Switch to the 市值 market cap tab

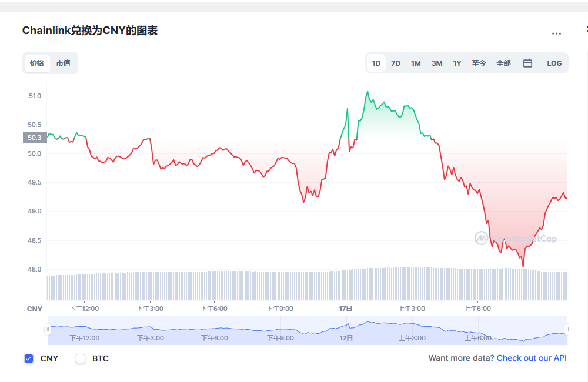[x=64, y=63]
